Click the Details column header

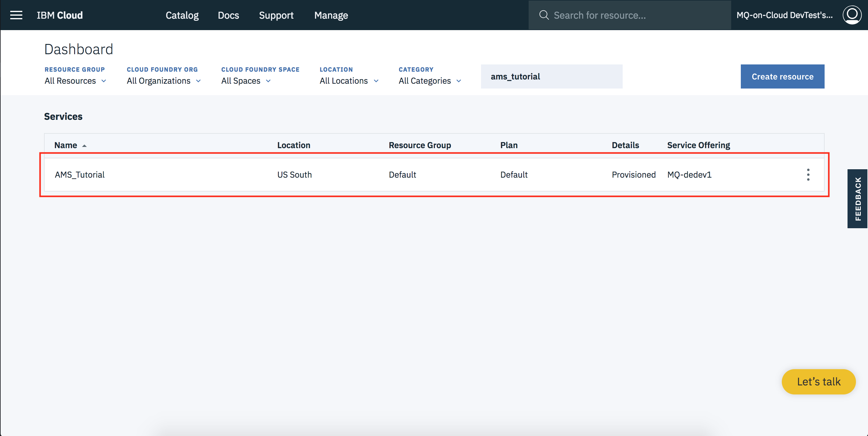(x=625, y=145)
